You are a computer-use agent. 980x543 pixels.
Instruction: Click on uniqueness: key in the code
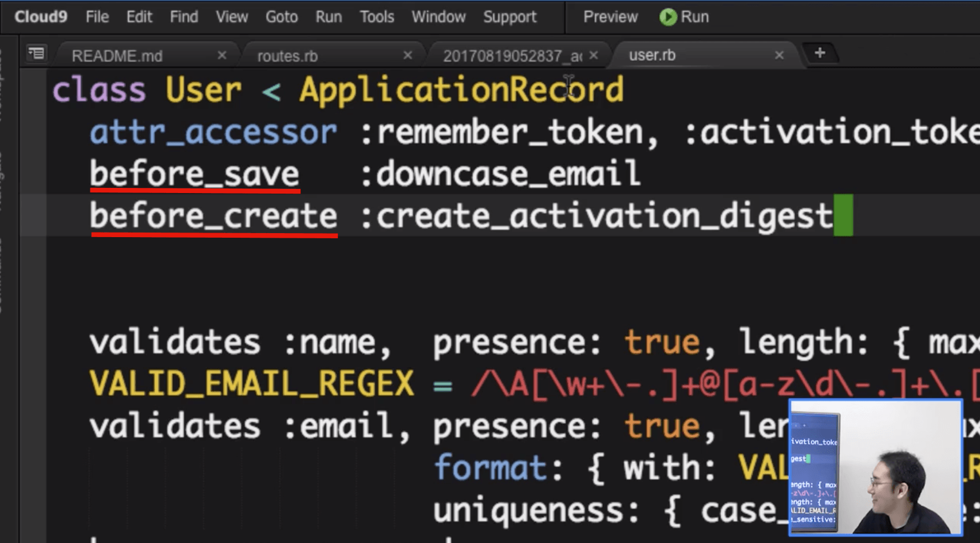point(537,510)
